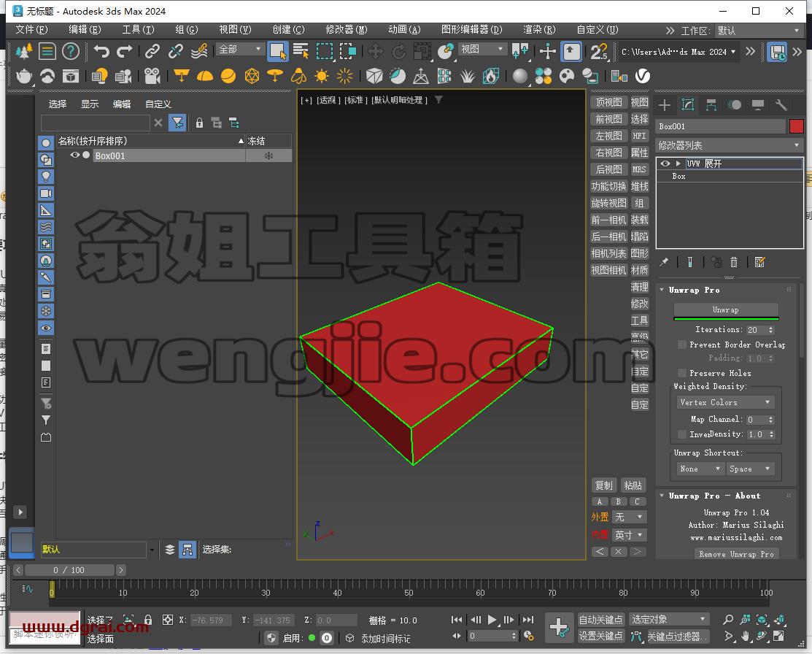Click the 粘贴 paste button
This screenshot has height=654, width=812.
pos(633,485)
